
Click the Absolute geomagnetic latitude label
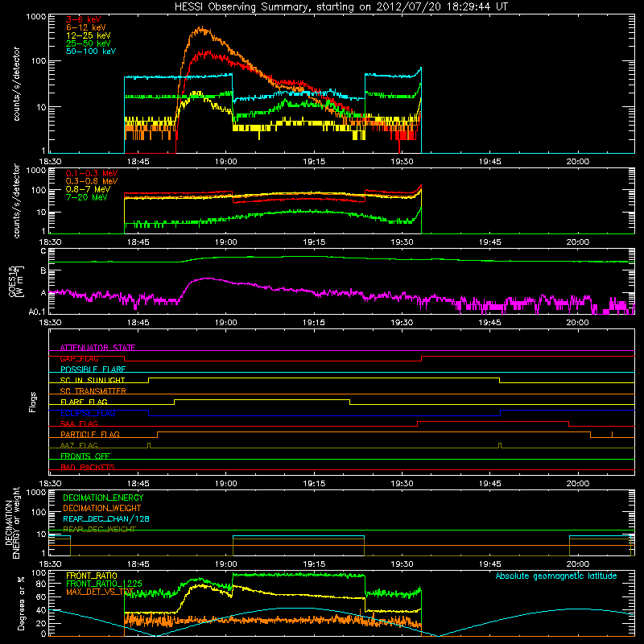pos(556,576)
